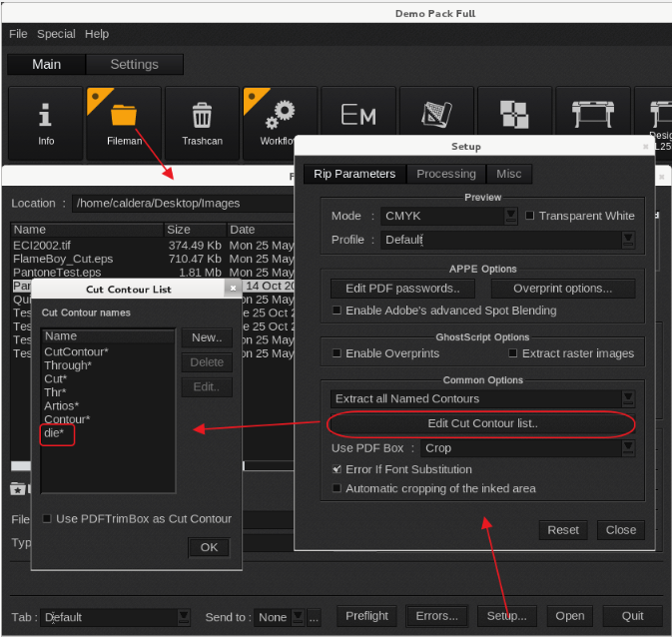The width and height of the screenshot is (672, 637).
Task: Toggle Error If Font Substitution checkbox
Action: point(336,469)
